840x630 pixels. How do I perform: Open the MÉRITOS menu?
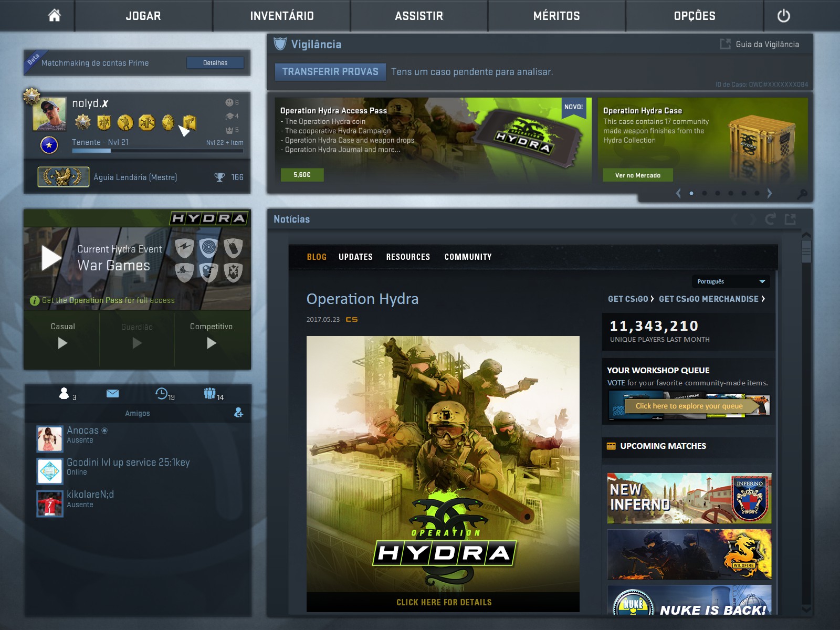click(x=556, y=16)
